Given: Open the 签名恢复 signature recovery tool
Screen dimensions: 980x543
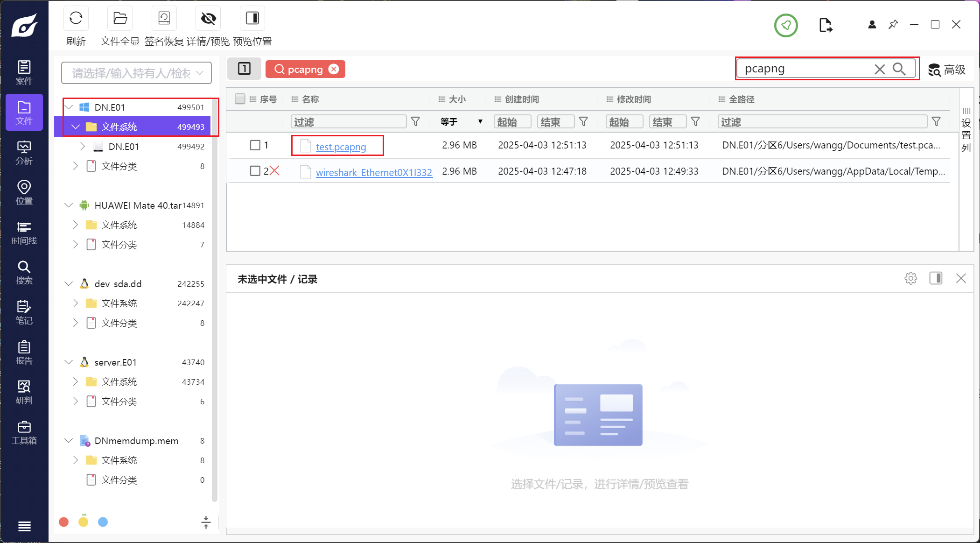Looking at the screenshot, I should [x=164, y=19].
